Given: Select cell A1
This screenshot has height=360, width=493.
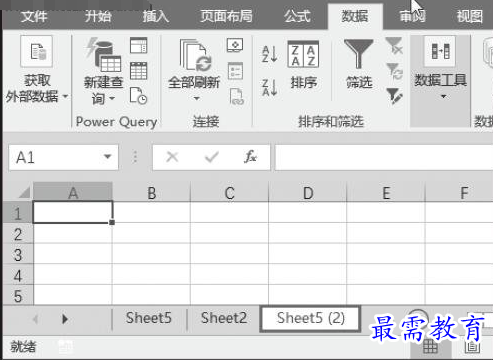Looking at the screenshot, I should [x=73, y=212].
